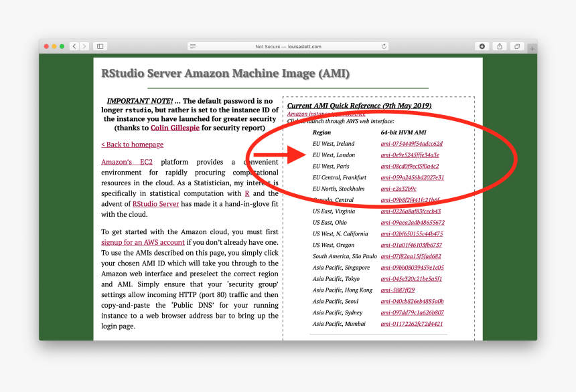Launch the Asia Pacific, Mumbai AMI link
The height and width of the screenshot is (392, 576).
[412, 324]
